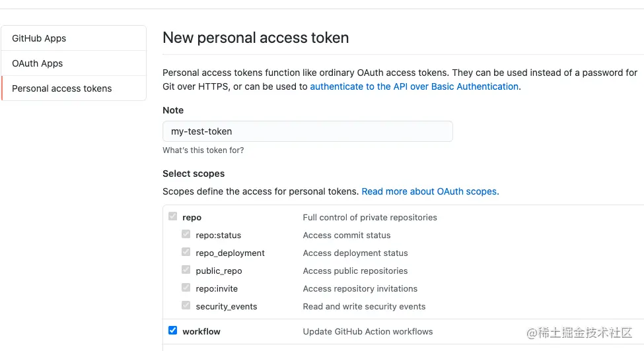The image size is (644, 351).
Task: Open Read more about OAuth scopes link
Action: pos(430,191)
